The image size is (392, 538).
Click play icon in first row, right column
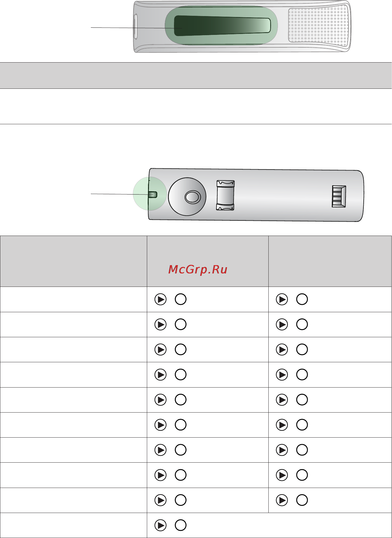(282, 299)
